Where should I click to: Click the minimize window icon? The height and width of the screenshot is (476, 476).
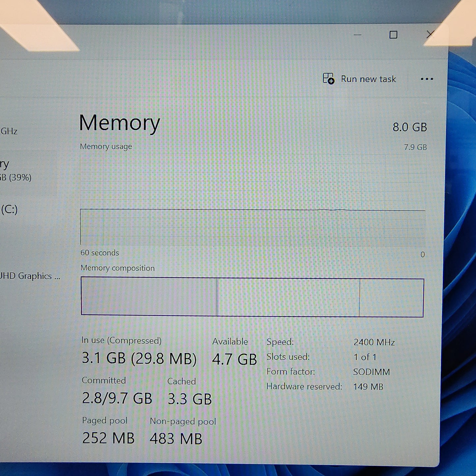[x=357, y=34]
